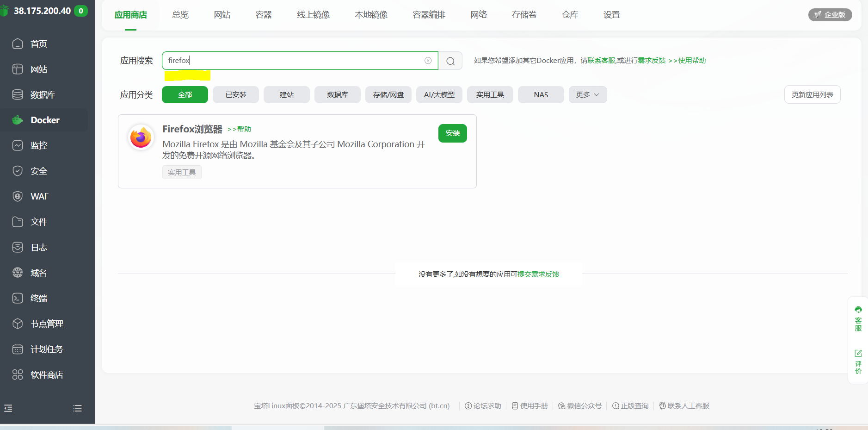Expand the 更多 category dropdown

pos(587,94)
